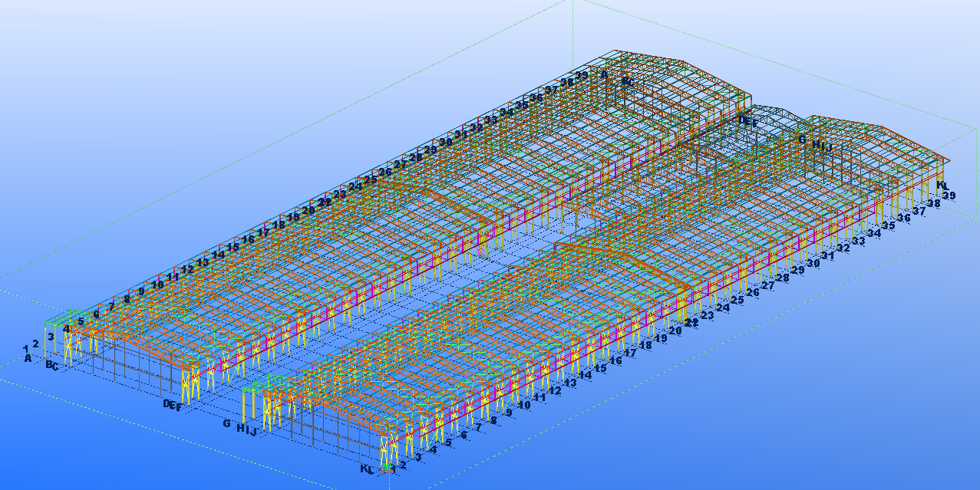980x490 pixels.
Task: Click grid label 18 along the KL side
Action: click(645, 346)
